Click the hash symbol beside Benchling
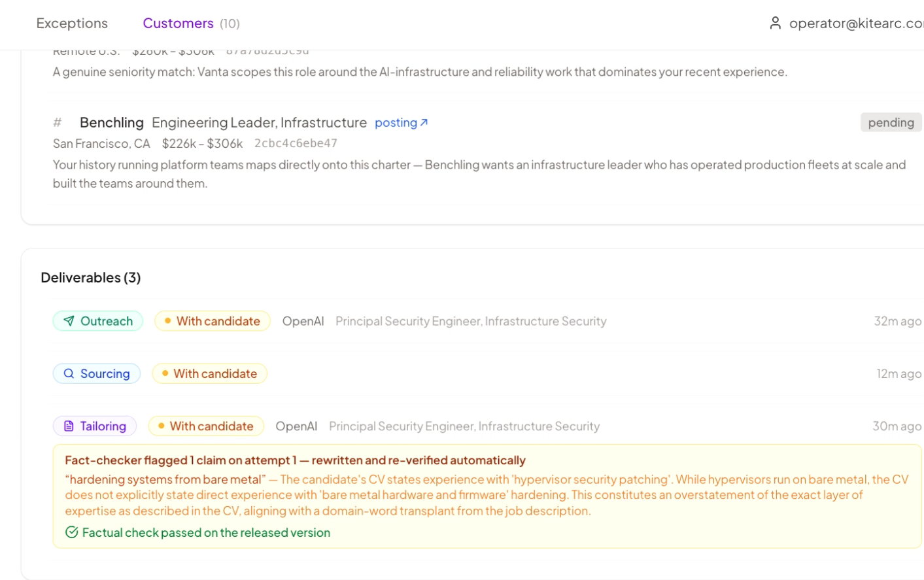Viewport: 924px width, 580px height. click(x=58, y=122)
